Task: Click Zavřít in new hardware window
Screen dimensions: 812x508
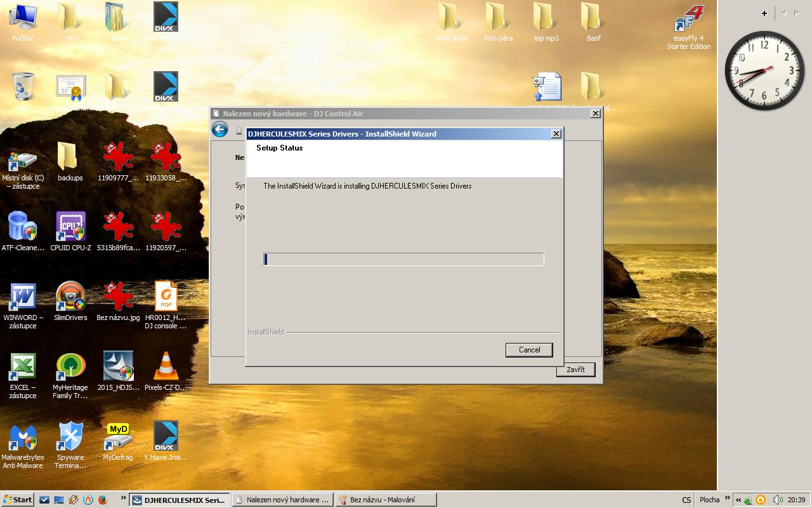Action: click(x=575, y=370)
